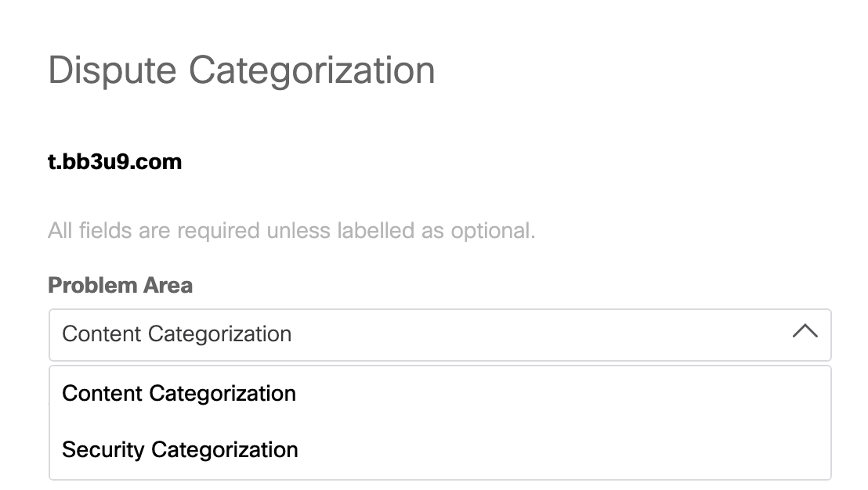Click the required fields notice text

(x=291, y=231)
